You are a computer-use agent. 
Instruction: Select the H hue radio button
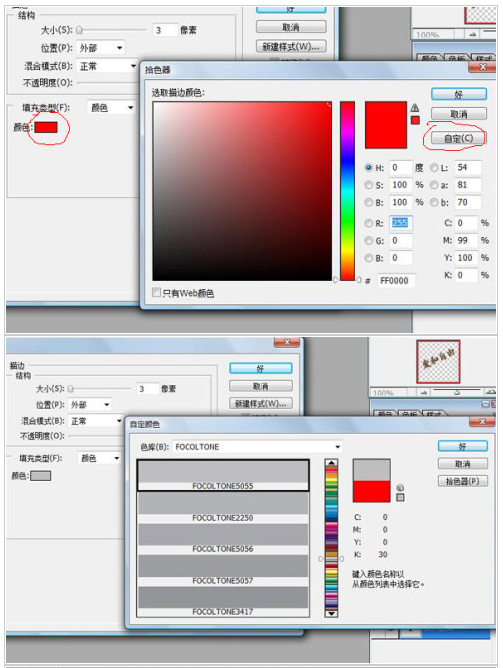point(368,167)
